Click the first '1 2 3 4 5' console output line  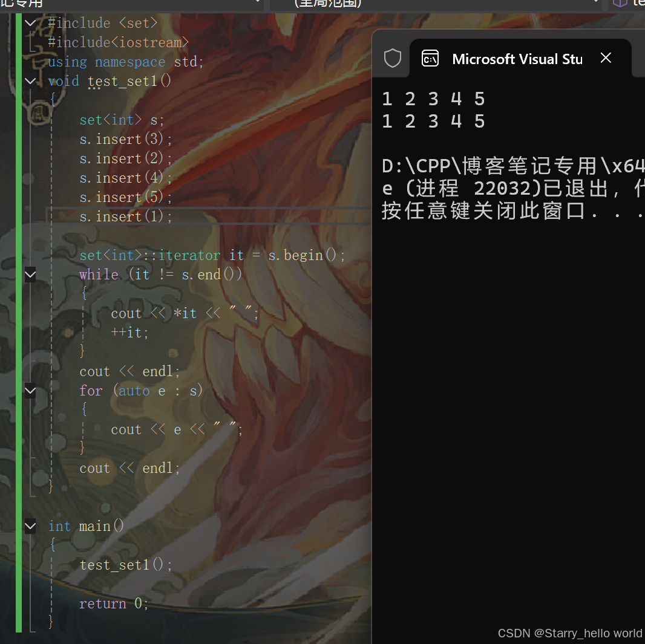[433, 99]
